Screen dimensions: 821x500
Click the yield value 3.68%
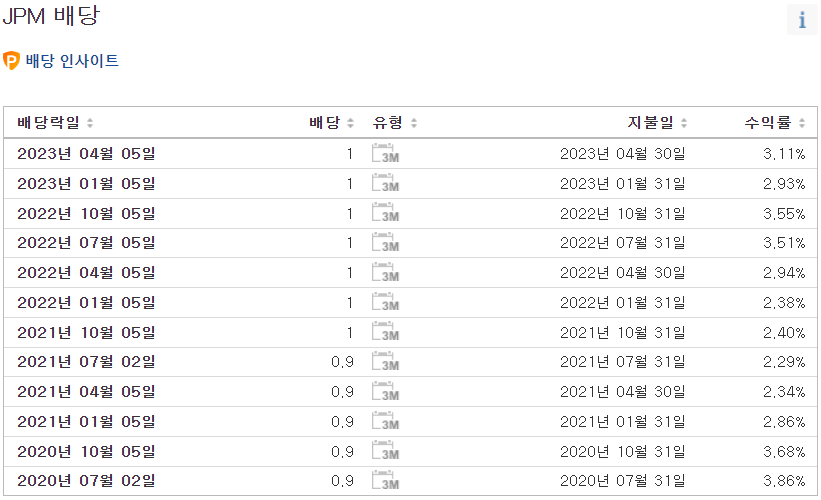click(784, 451)
